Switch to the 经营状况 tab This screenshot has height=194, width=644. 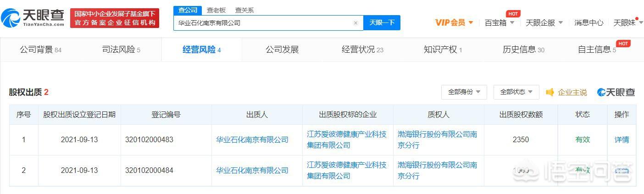pos(362,50)
